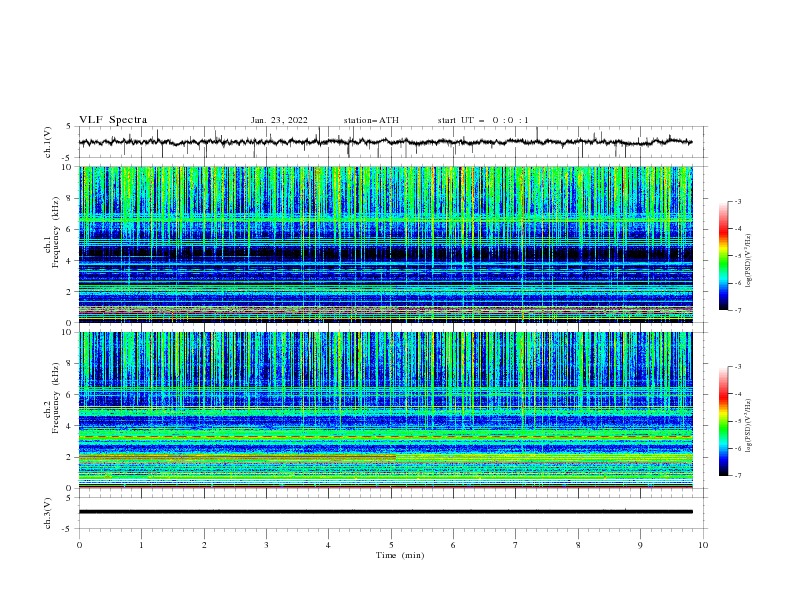Click the ch.2 "Frequency (kHz)" axis label
This screenshot has height=612, width=792.
(56, 398)
